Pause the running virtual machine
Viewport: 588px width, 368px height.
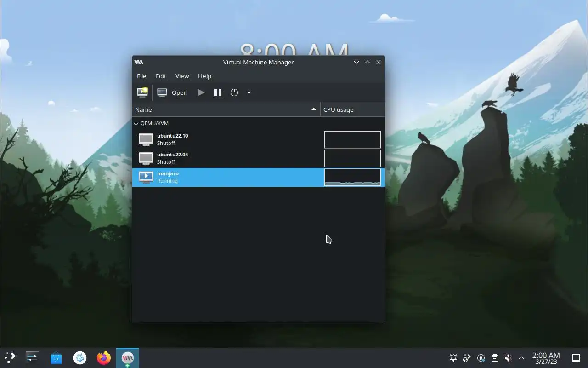click(x=218, y=92)
